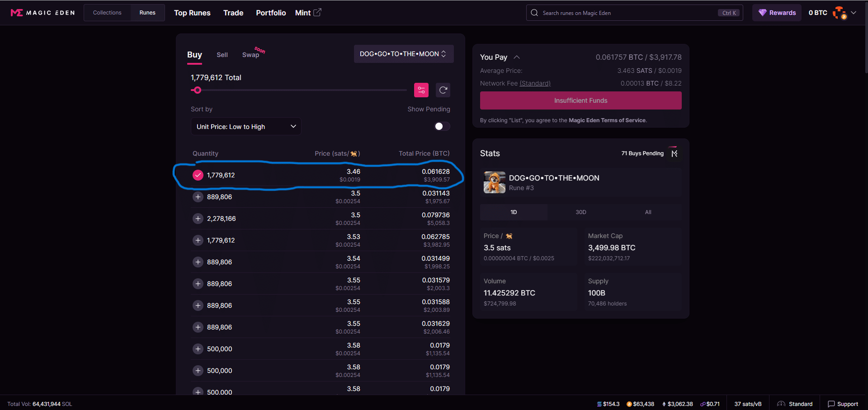868x410 pixels.
Task: Add the 2,278,166 listing to selection
Action: tap(198, 219)
